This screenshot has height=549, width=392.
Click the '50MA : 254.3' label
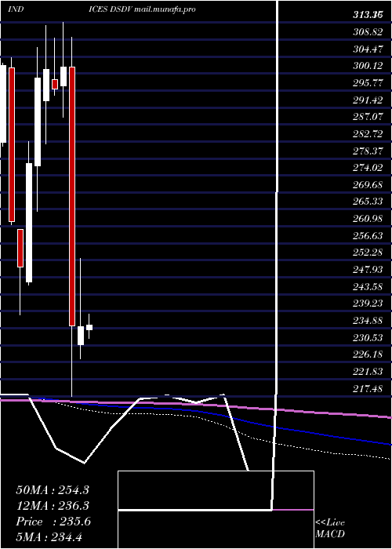pos(53,490)
